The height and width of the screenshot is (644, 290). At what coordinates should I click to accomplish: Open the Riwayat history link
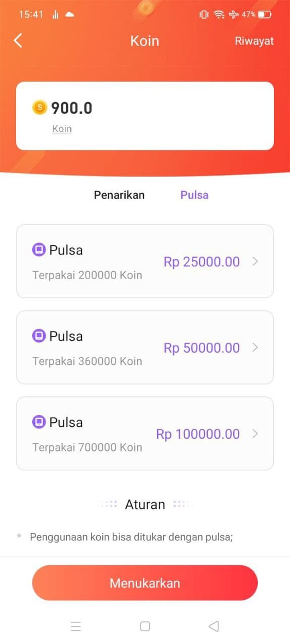click(254, 41)
